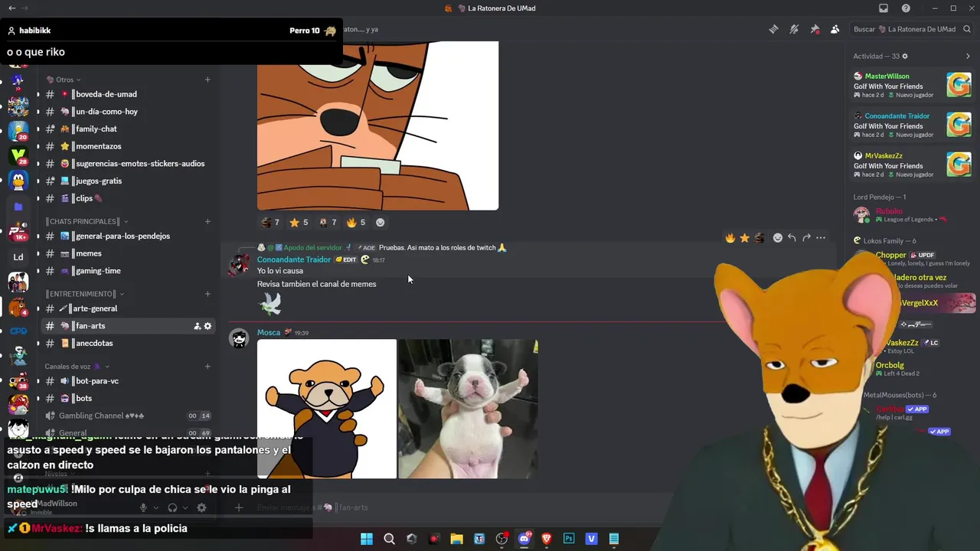Open the Discord inbox icon in title bar
The image size is (980, 551).
[884, 8]
